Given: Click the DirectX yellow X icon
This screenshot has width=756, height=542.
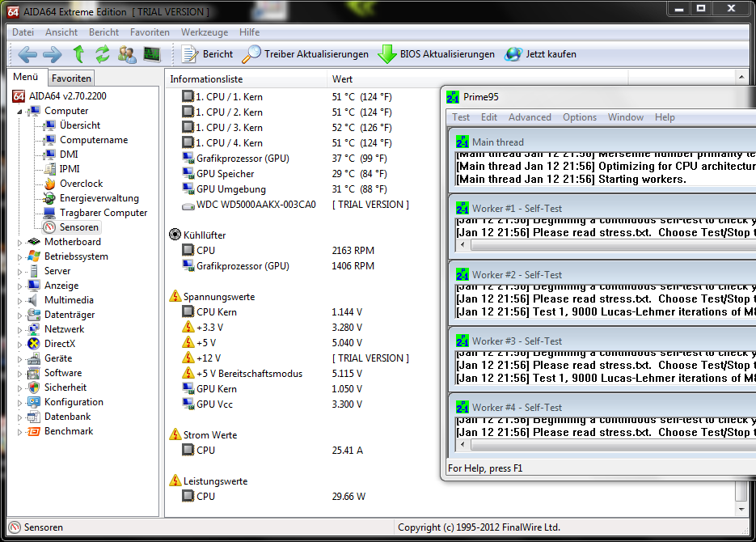Looking at the screenshot, I should [x=34, y=343].
